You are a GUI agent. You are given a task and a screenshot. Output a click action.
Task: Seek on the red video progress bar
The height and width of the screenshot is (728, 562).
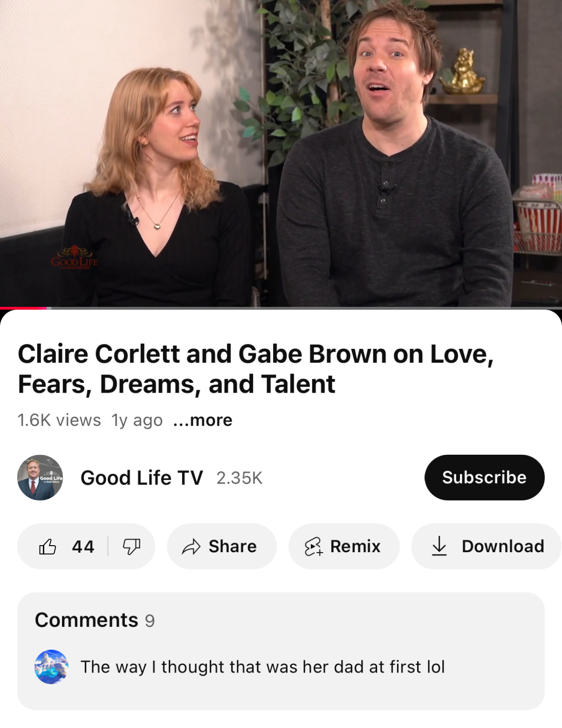(23, 308)
